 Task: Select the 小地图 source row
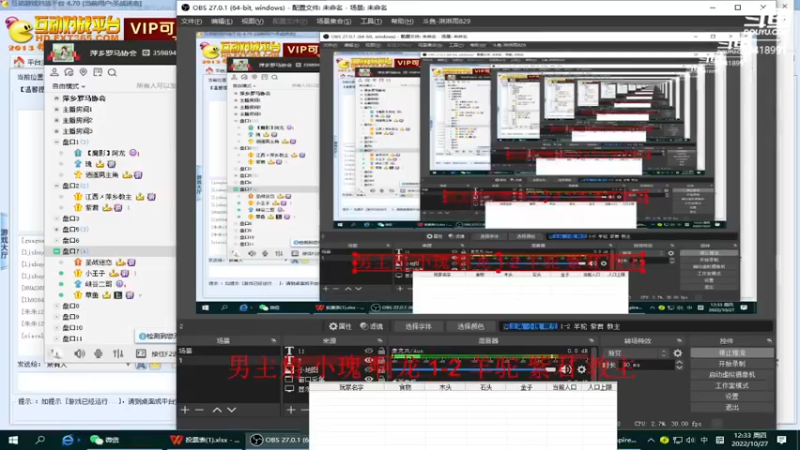[x=335, y=369]
